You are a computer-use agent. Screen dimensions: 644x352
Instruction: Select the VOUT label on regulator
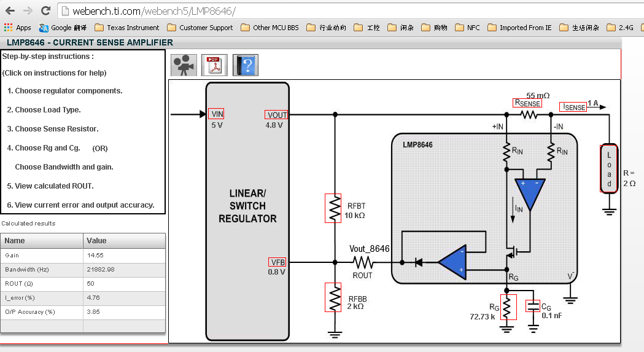click(x=276, y=115)
